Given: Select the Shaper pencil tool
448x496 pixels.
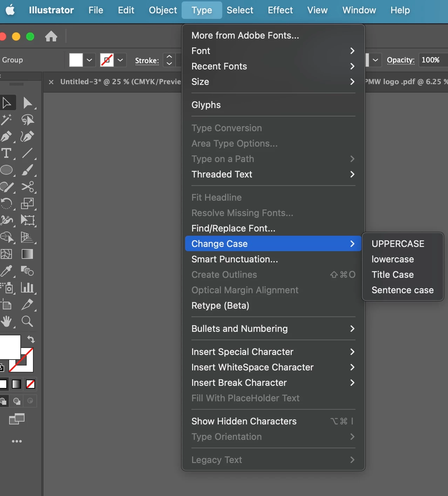Looking at the screenshot, I should (x=7, y=187).
